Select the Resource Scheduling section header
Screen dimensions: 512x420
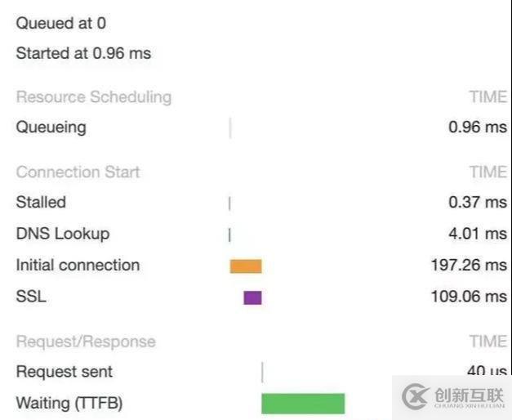tap(94, 96)
